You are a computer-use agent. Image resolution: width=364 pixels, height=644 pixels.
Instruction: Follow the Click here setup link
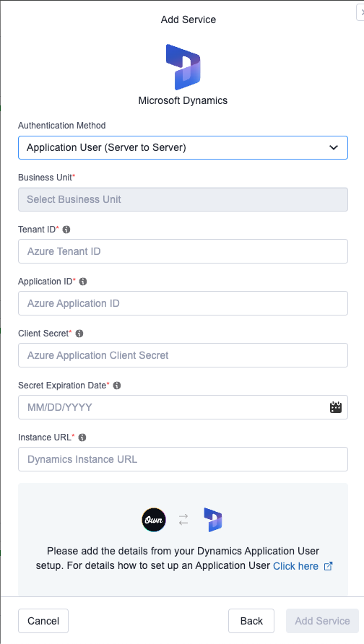[x=296, y=566]
